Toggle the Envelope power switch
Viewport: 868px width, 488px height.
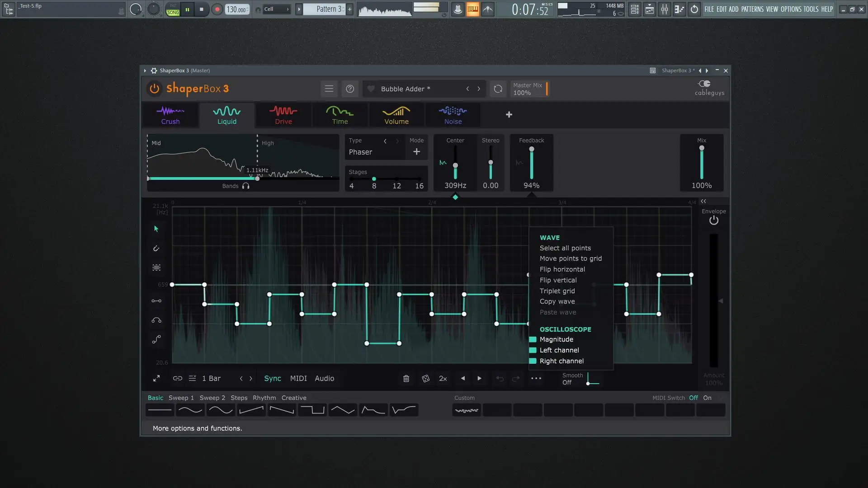pyautogui.click(x=713, y=221)
